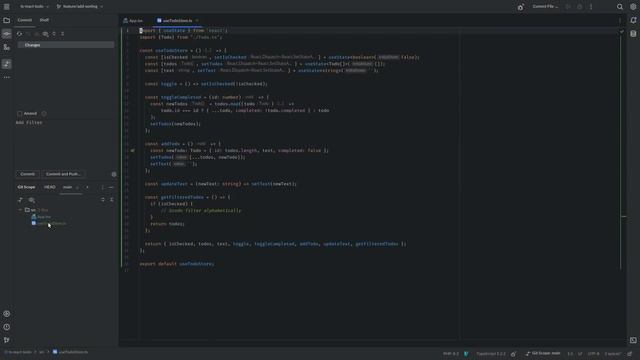Image resolution: width=640 pixels, height=360 pixels.
Task: Open the Problems tool window icon
Action: [x=7, y=327]
